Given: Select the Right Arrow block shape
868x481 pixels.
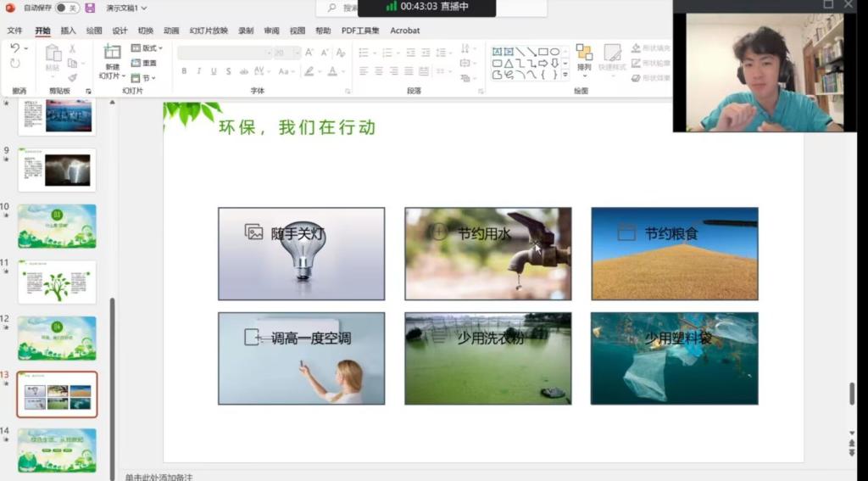Looking at the screenshot, I should [543, 63].
